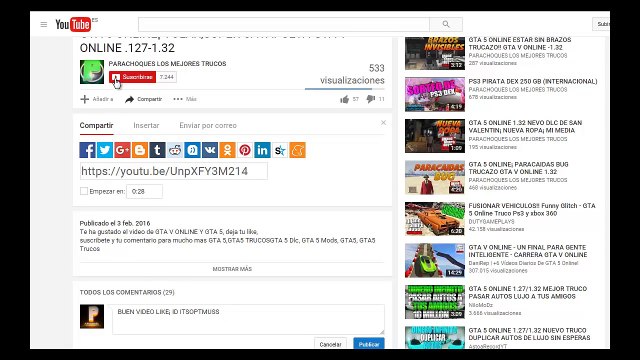The image size is (640, 360).
Task: Share via the Facebook icon
Action: tap(87, 150)
